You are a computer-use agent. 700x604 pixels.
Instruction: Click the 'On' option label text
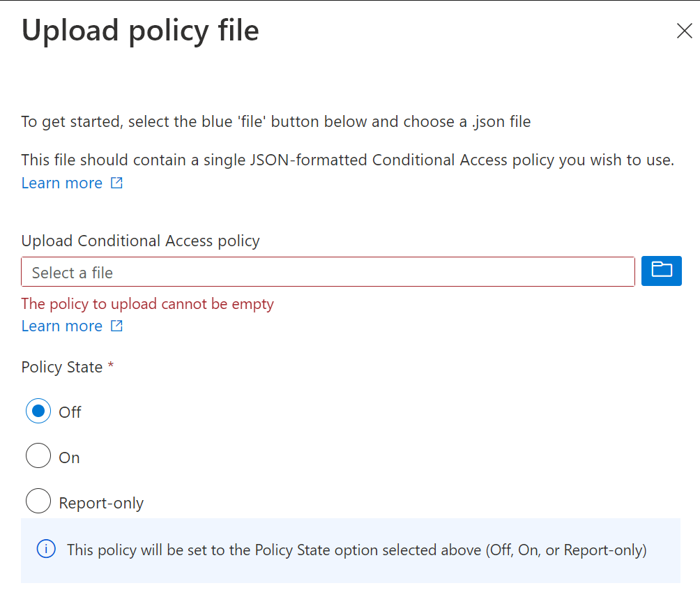point(69,458)
